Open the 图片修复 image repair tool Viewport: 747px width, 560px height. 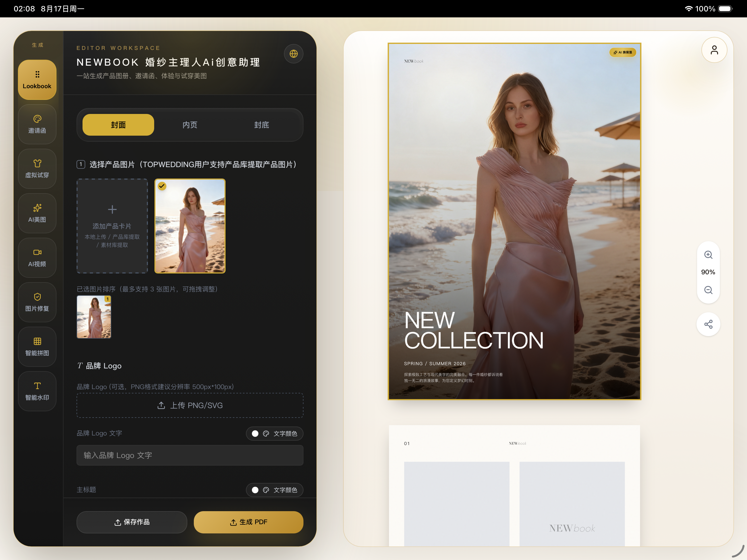[37, 303]
